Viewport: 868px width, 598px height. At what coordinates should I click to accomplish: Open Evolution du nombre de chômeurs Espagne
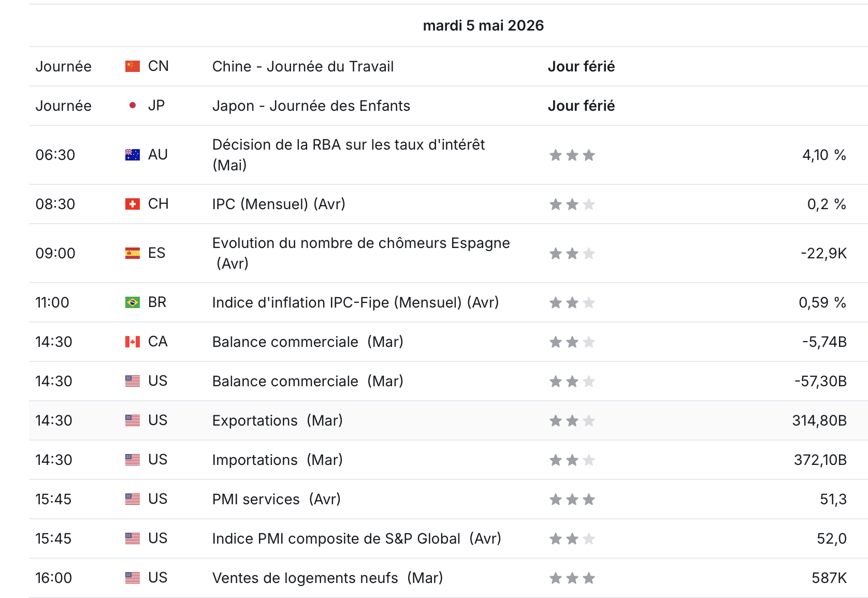361,253
